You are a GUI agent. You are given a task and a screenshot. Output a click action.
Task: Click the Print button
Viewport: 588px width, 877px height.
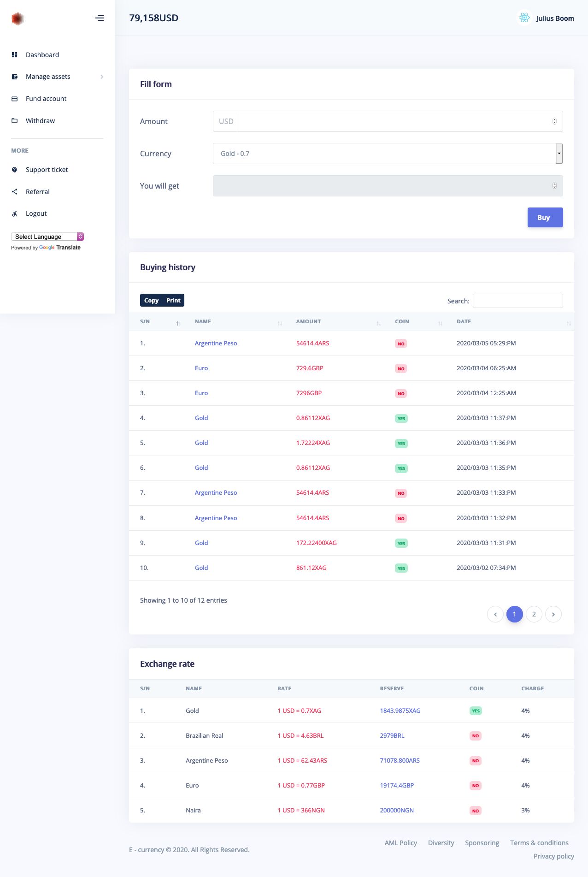coord(173,301)
